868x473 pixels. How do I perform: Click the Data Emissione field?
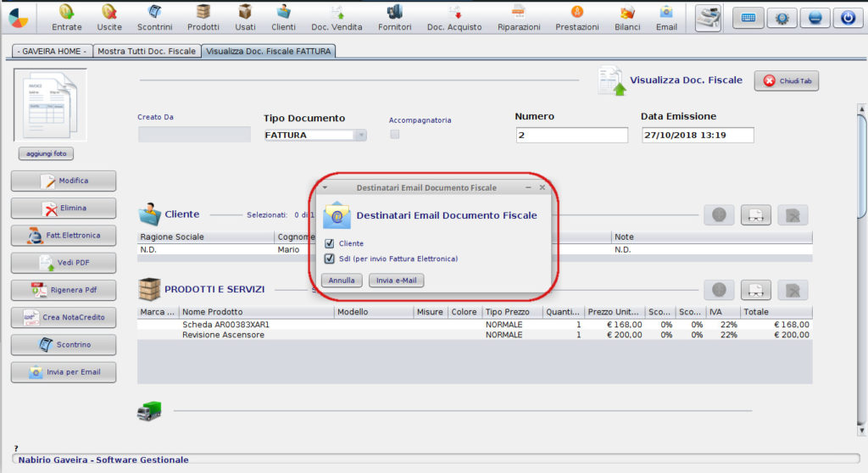click(x=698, y=135)
